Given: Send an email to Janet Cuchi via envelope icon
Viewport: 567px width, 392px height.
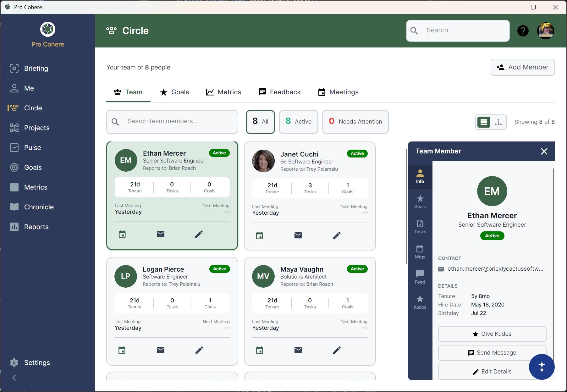Looking at the screenshot, I should click(x=298, y=235).
